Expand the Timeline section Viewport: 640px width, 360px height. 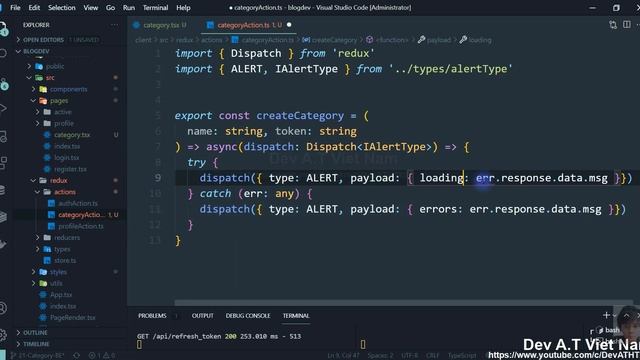tap(36, 344)
